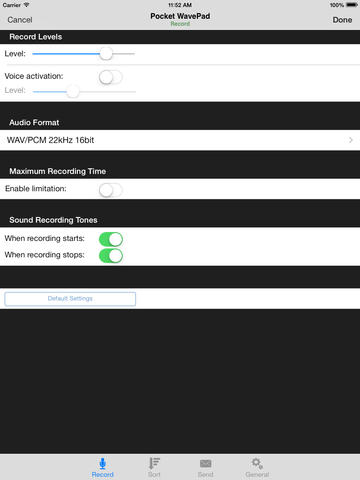Viewport: 360px width, 480px height.
Task: Select the WAV/PCM 22kHz 16bit audio format row
Action: pos(180,140)
